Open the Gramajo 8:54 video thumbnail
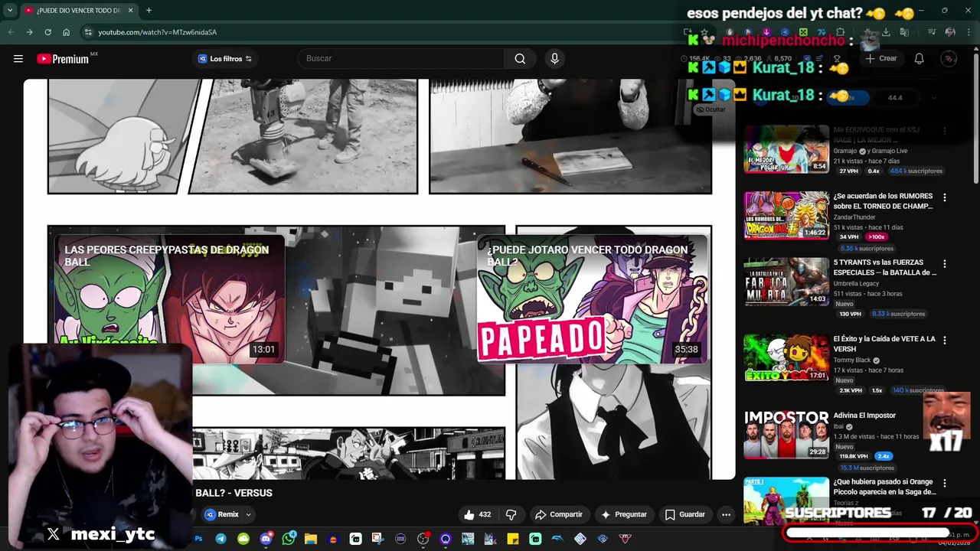 pos(786,149)
